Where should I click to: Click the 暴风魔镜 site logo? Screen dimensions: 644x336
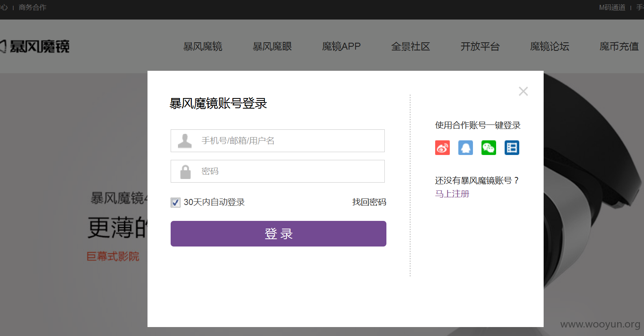35,46
